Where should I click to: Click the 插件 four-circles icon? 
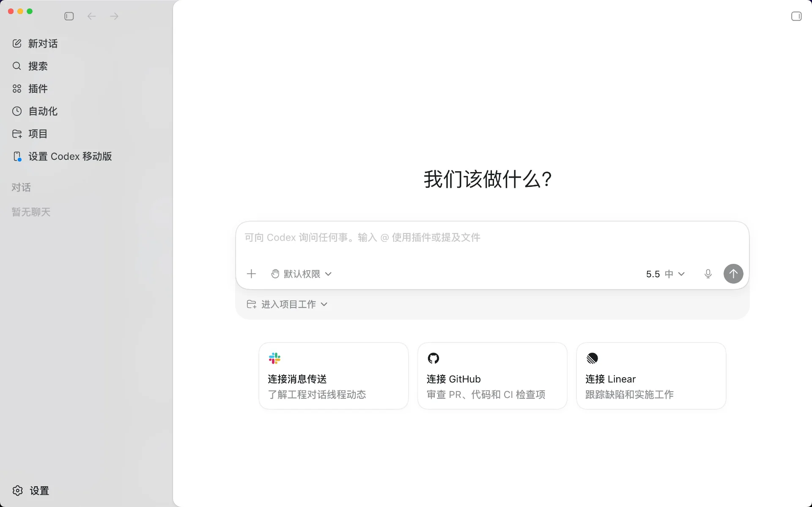pyautogui.click(x=17, y=89)
